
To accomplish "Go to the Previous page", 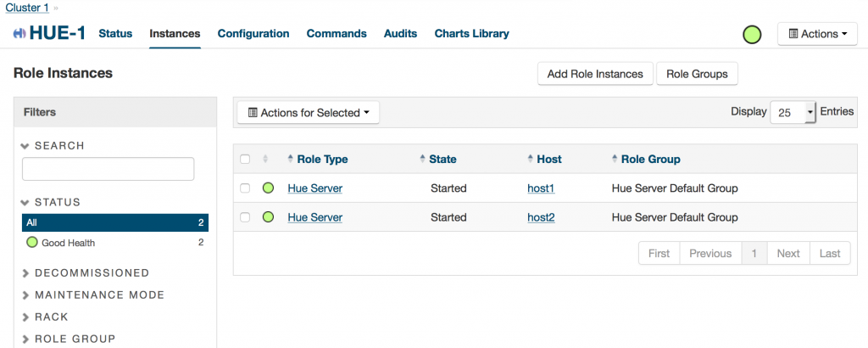I will pyautogui.click(x=710, y=253).
